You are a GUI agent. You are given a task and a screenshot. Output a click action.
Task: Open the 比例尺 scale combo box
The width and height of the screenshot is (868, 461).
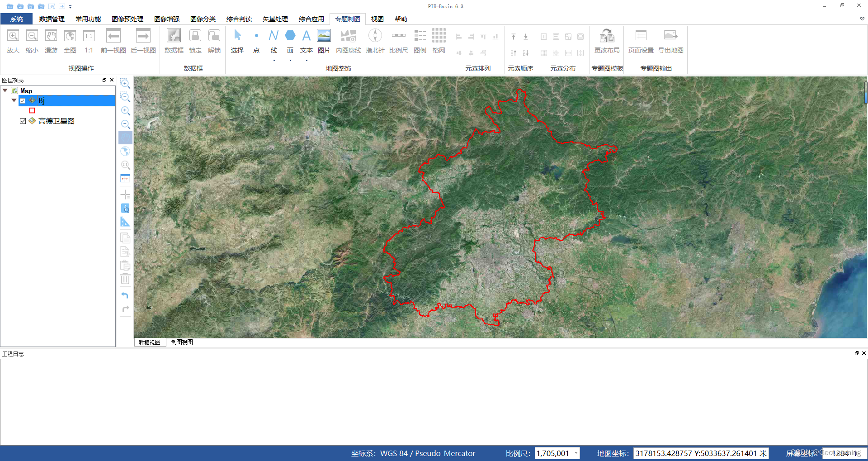point(557,453)
